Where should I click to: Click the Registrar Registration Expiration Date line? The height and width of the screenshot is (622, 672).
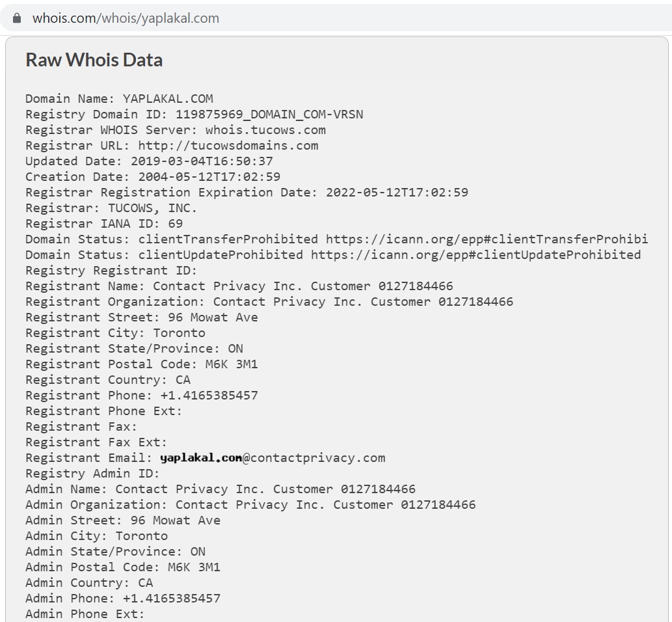[x=247, y=192]
